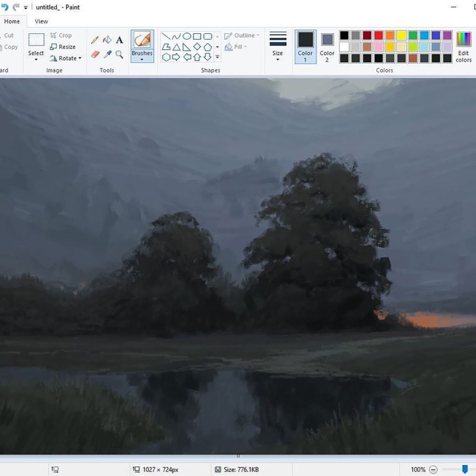
Task: Pick the red color swatch
Action: (x=379, y=35)
